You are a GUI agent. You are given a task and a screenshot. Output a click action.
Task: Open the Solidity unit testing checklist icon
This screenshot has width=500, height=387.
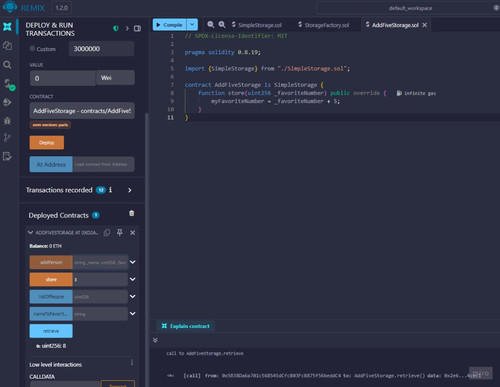point(7,156)
